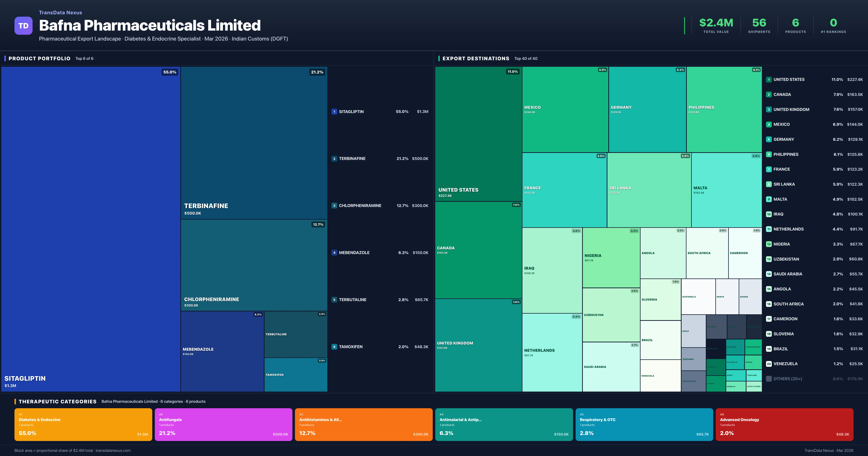The width and height of the screenshot is (868, 456).
Task: Select the rank 1 badge beside UNITED STATES
Action: pyautogui.click(x=769, y=79)
